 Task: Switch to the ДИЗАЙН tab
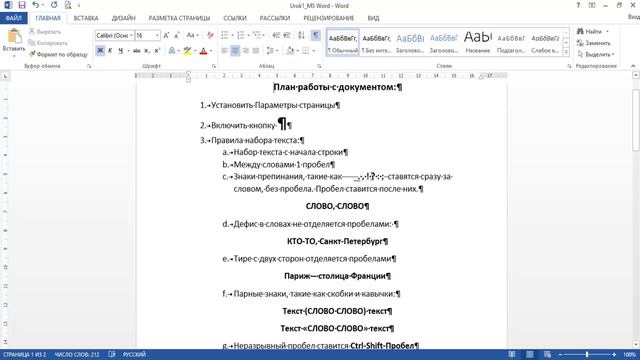point(123,18)
